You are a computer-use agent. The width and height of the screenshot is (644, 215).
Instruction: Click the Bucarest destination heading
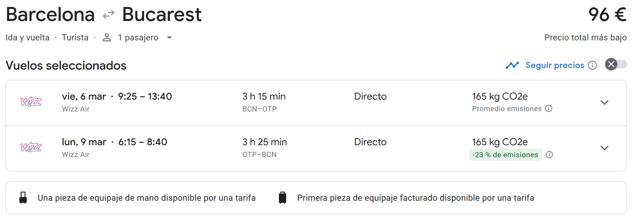[x=162, y=15]
